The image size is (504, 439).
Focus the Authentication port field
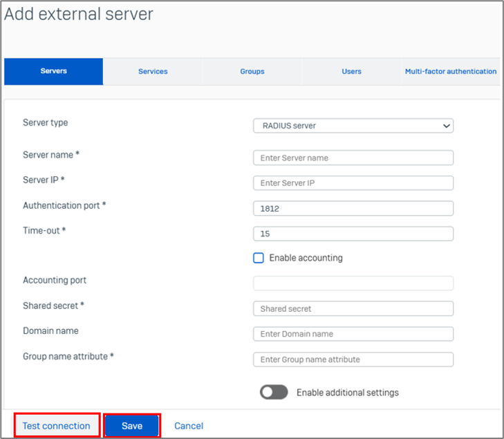353,208
